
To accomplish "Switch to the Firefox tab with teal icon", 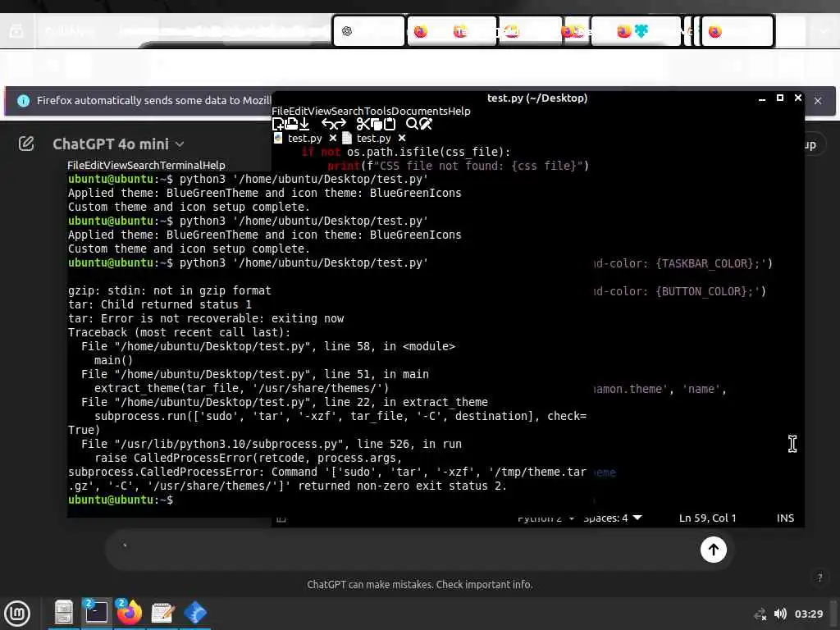I will click(636, 31).
